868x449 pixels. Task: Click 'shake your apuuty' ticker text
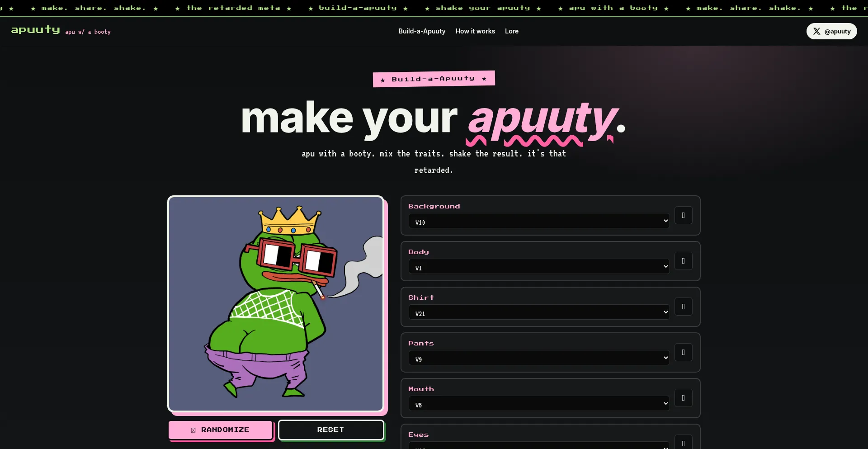483,8
